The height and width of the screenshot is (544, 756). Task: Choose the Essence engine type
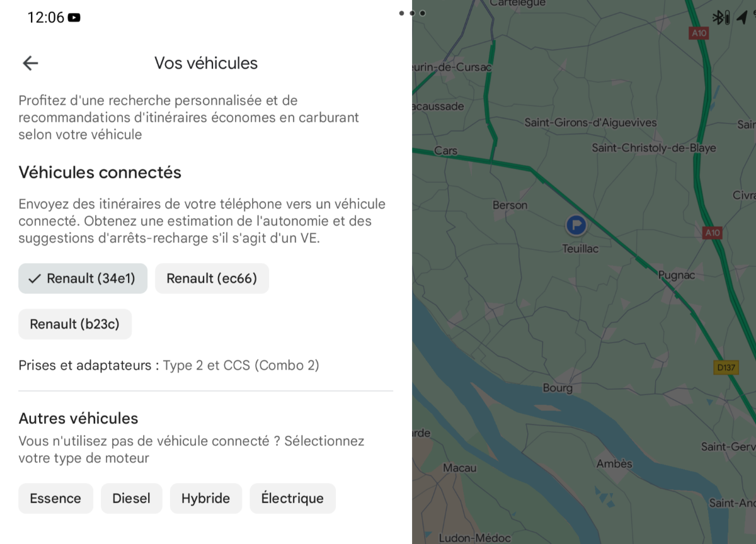click(55, 499)
